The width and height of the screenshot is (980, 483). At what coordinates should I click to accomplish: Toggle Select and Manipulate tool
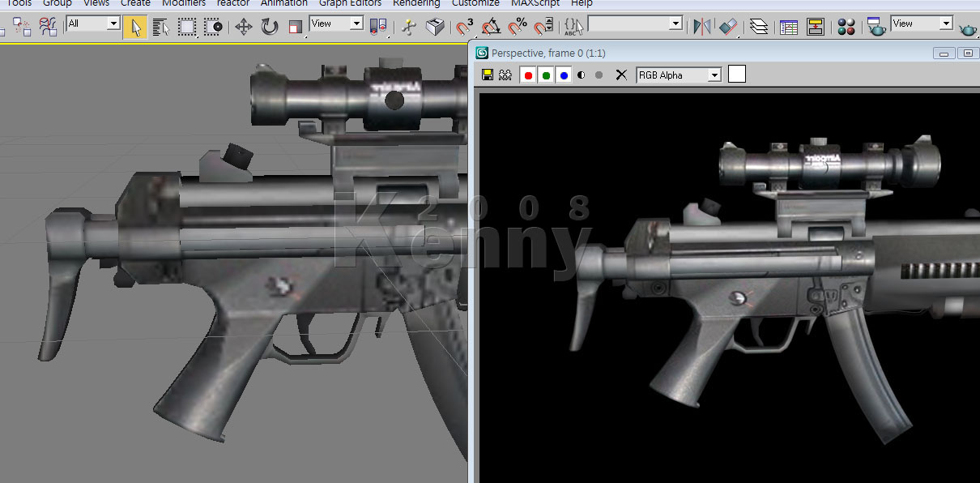(x=410, y=27)
